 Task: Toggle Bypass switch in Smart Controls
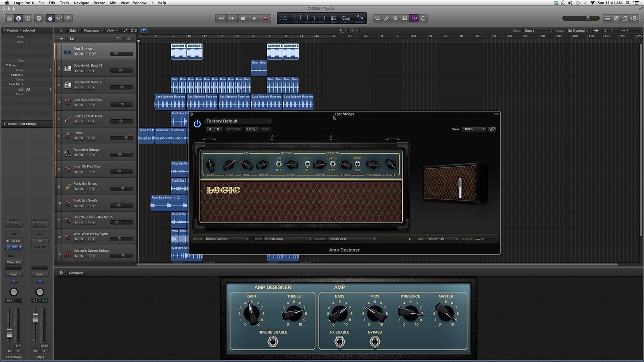pos(375,342)
